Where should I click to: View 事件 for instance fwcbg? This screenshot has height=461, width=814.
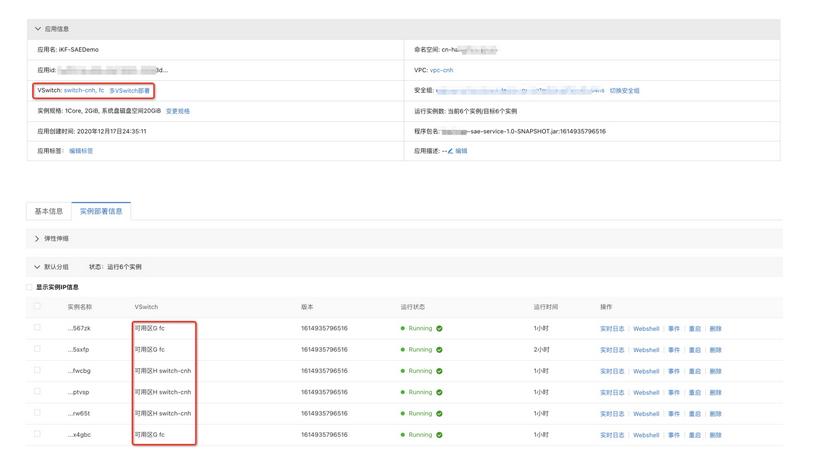[x=674, y=371]
